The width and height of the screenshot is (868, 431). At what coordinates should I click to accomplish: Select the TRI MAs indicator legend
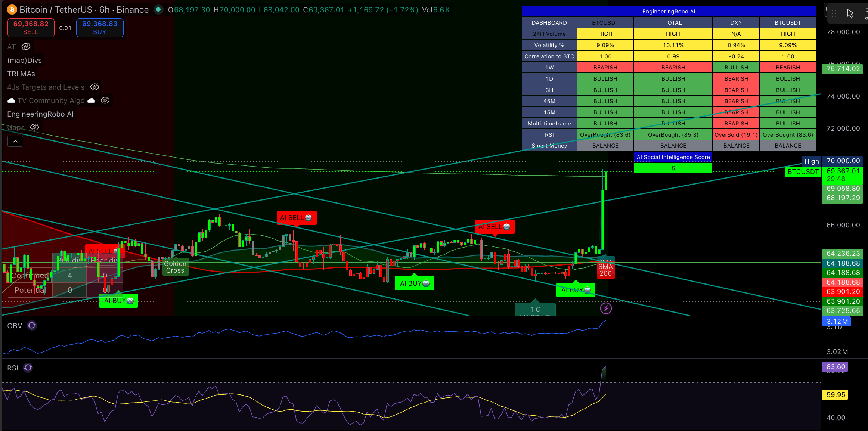tap(21, 74)
